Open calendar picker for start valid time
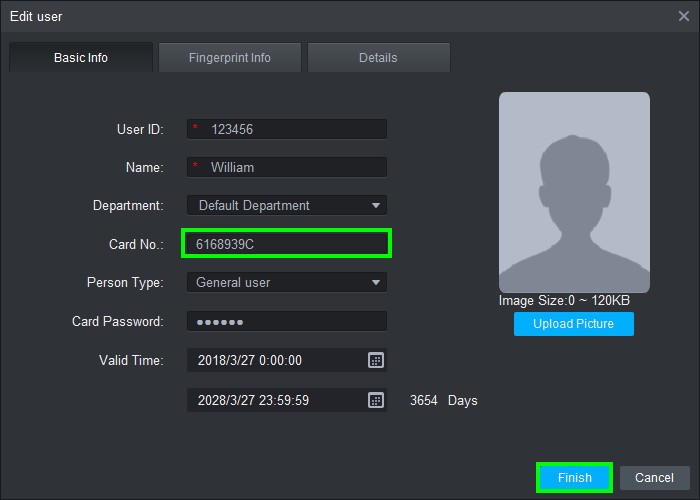 pyautogui.click(x=376, y=360)
